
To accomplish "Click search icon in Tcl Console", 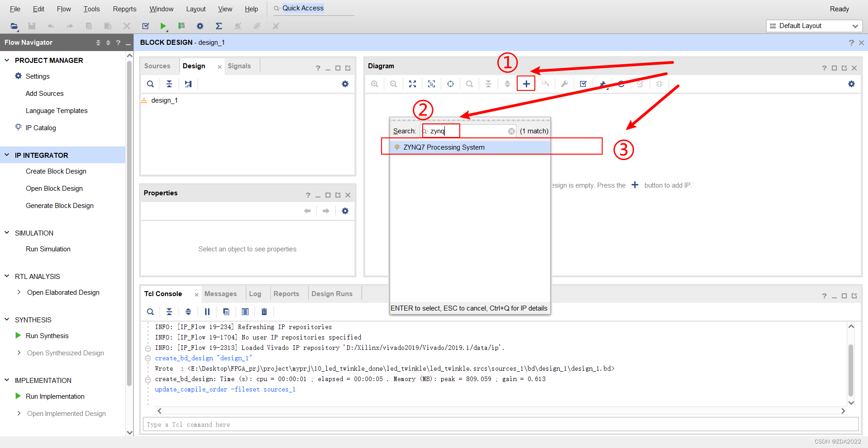I will (151, 312).
